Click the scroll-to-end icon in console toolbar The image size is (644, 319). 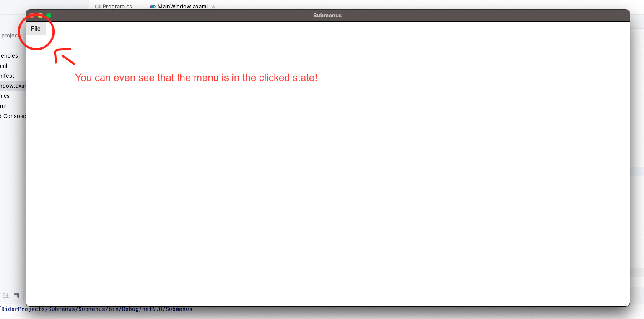coord(5,295)
